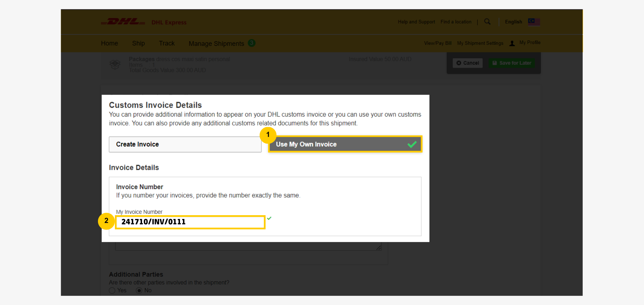
Task: Click the invoice number validation checkmark
Action: pyautogui.click(x=269, y=218)
